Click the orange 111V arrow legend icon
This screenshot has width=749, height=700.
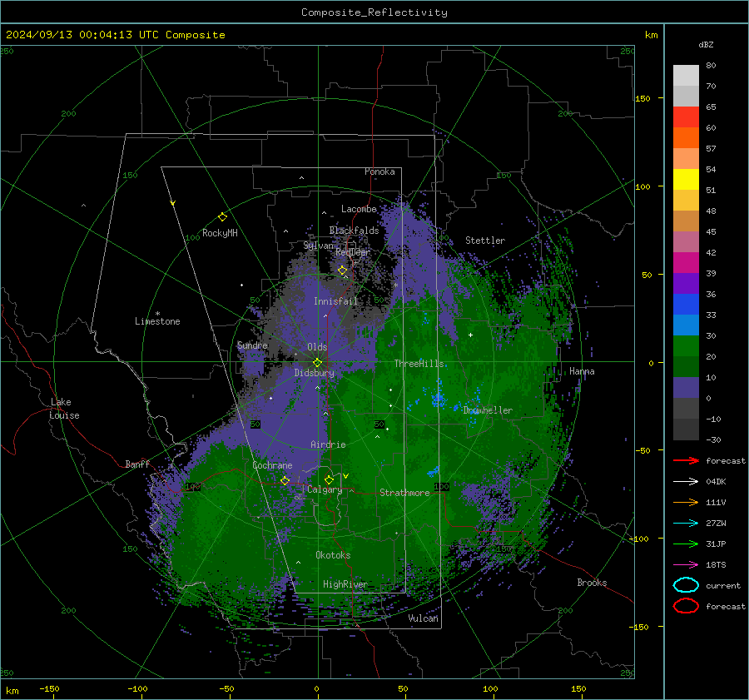(686, 502)
